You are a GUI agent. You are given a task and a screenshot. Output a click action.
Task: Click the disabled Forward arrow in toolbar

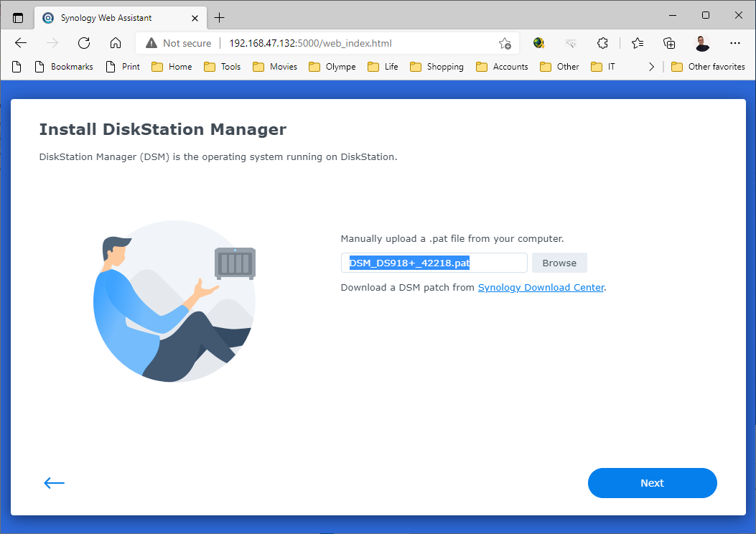[52, 43]
